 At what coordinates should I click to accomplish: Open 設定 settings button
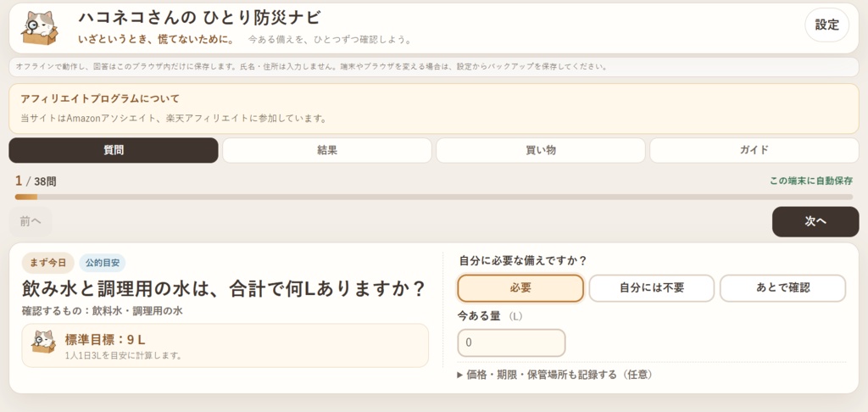[x=826, y=25]
